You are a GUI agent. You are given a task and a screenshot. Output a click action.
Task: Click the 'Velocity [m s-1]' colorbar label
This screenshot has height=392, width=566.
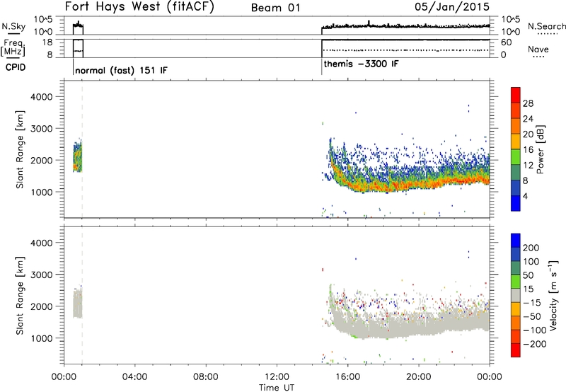553,296
